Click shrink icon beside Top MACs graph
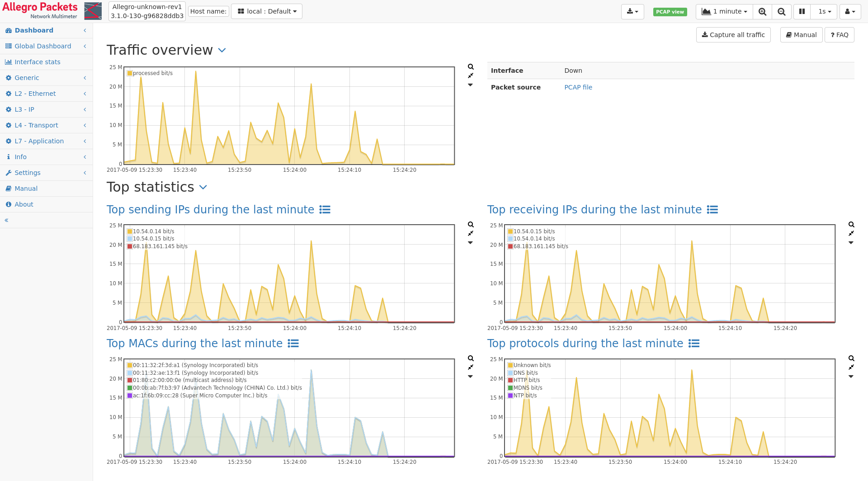 tap(471, 367)
